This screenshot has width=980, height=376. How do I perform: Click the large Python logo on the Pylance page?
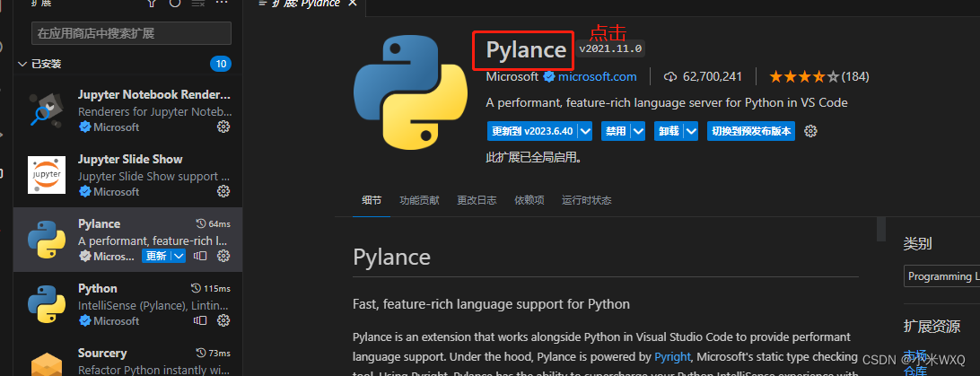click(410, 92)
